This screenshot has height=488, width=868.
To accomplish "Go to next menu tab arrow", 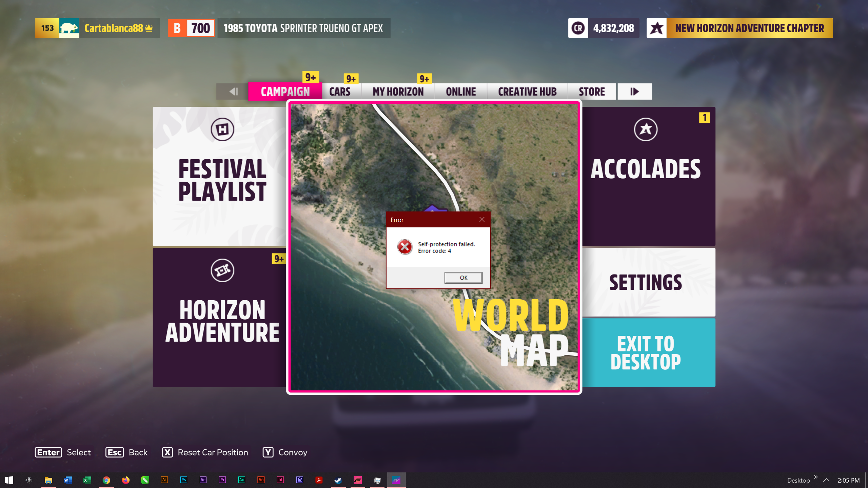I will pos(634,91).
